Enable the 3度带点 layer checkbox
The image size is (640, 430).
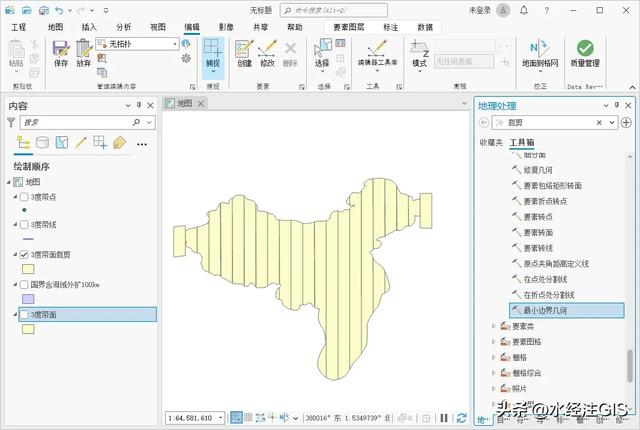coord(24,197)
